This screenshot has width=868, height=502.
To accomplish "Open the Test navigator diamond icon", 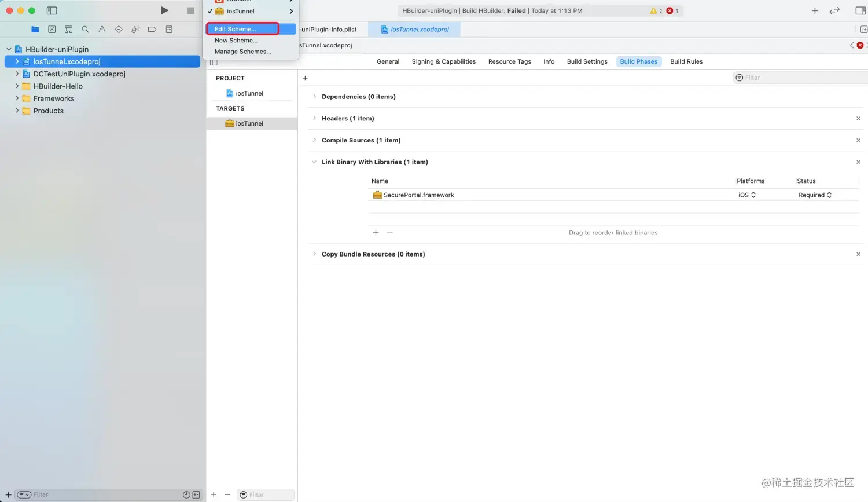I will pyautogui.click(x=119, y=30).
